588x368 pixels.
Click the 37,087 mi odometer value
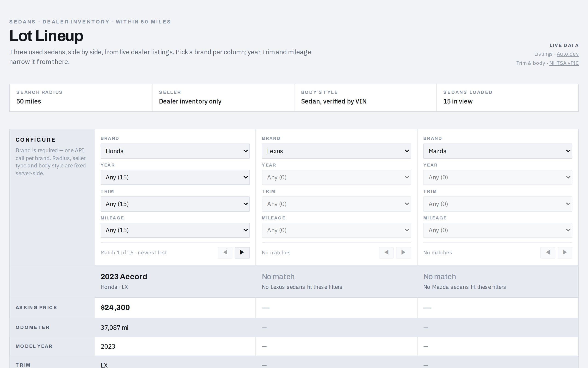click(114, 328)
